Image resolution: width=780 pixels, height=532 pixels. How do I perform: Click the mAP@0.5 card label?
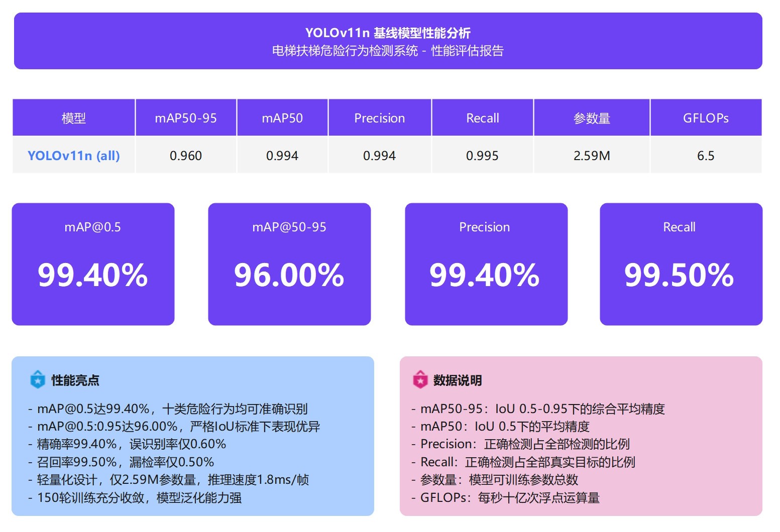click(x=93, y=227)
